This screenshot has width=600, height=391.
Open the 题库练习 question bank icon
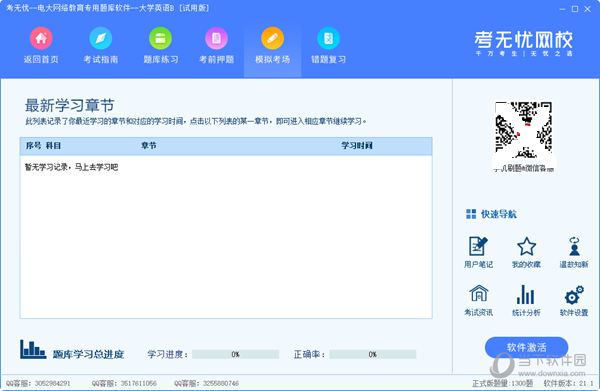click(x=160, y=38)
